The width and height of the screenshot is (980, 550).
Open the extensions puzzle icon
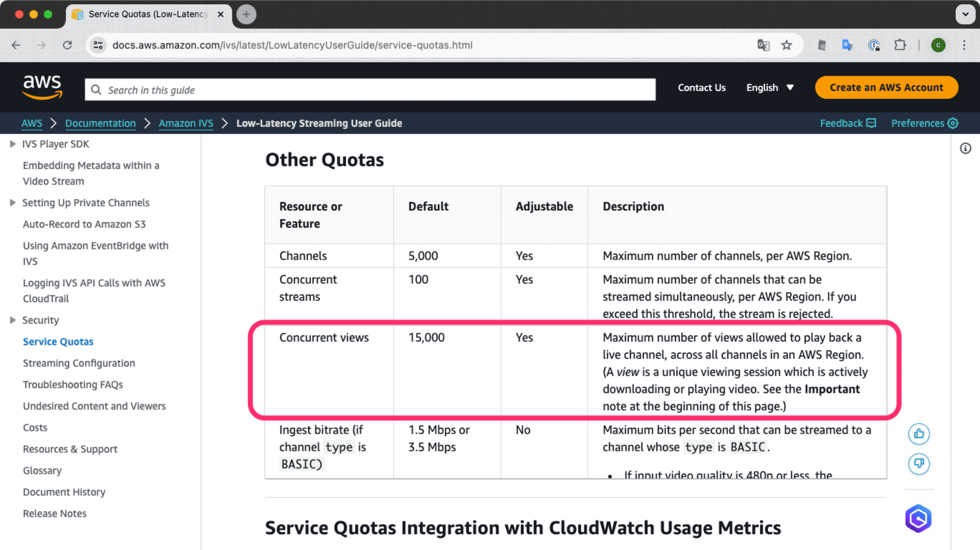900,45
